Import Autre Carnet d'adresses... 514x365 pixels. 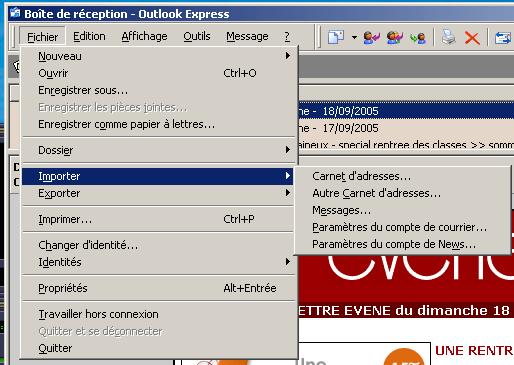coord(402,193)
